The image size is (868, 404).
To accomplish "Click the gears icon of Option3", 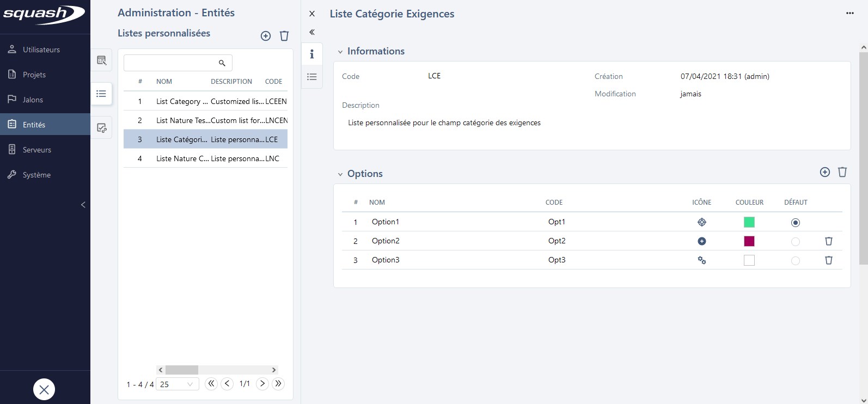I will [702, 260].
